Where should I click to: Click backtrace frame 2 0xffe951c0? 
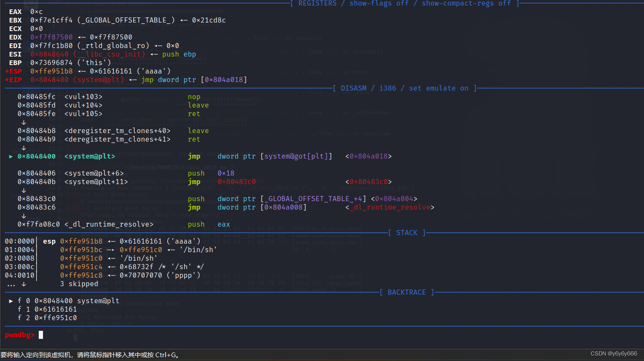[47, 318]
